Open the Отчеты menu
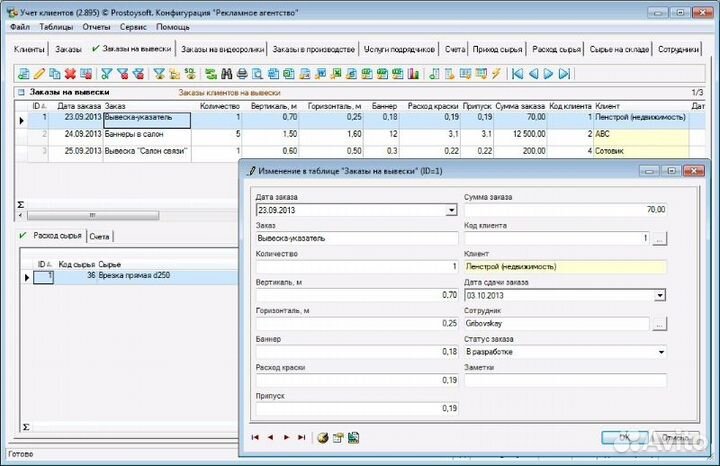The width and height of the screenshot is (720, 466). 97,27
